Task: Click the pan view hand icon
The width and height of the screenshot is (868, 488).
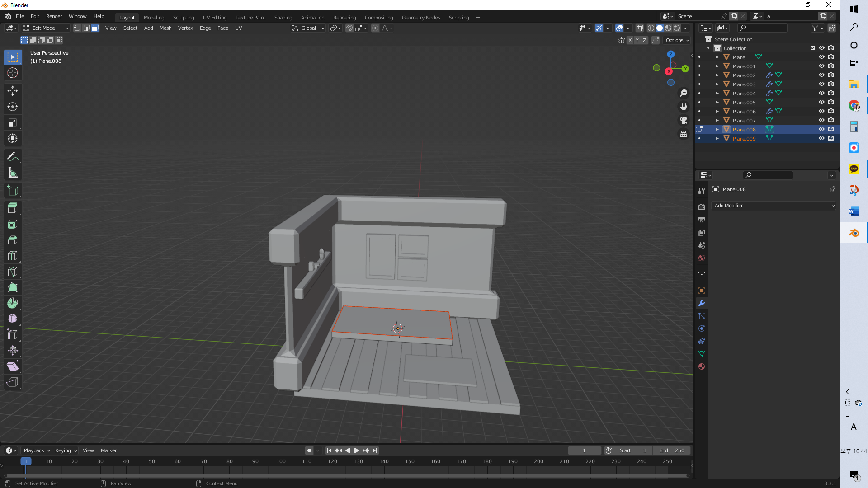Action: pos(684,107)
